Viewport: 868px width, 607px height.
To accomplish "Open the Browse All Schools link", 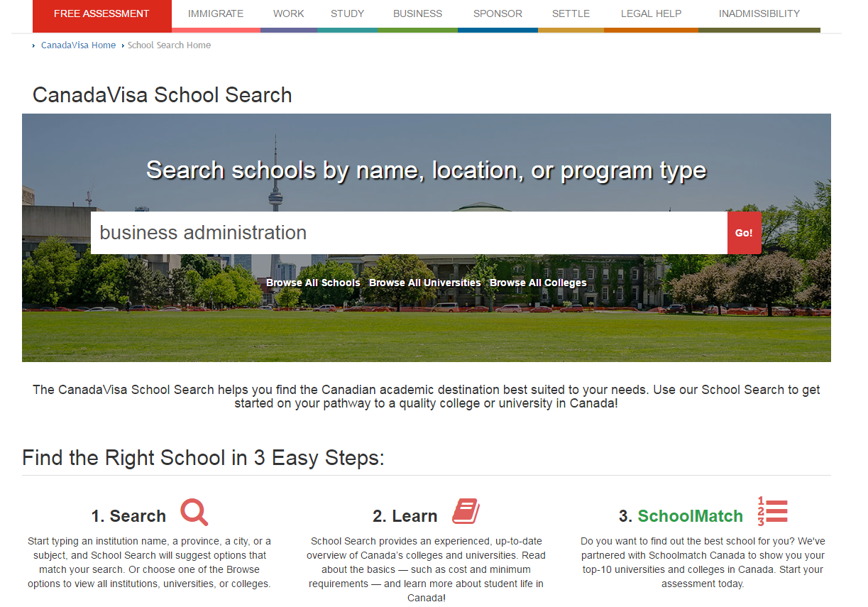I will pyautogui.click(x=312, y=282).
